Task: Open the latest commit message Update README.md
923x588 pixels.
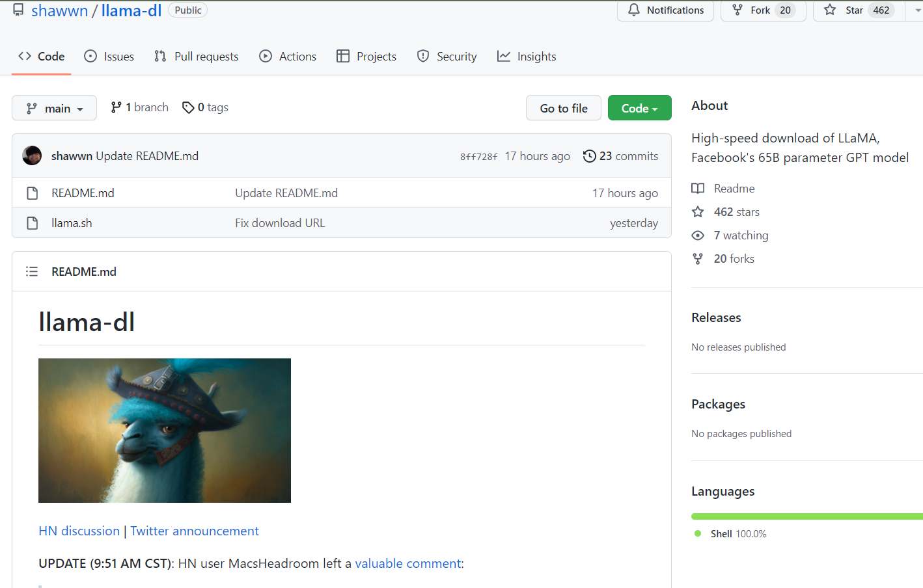Action: pos(147,156)
